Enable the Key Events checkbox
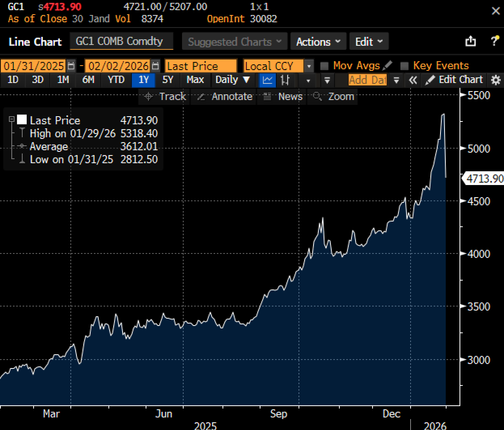The height and width of the screenshot is (430, 504). pyautogui.click(x=404, y=66)
